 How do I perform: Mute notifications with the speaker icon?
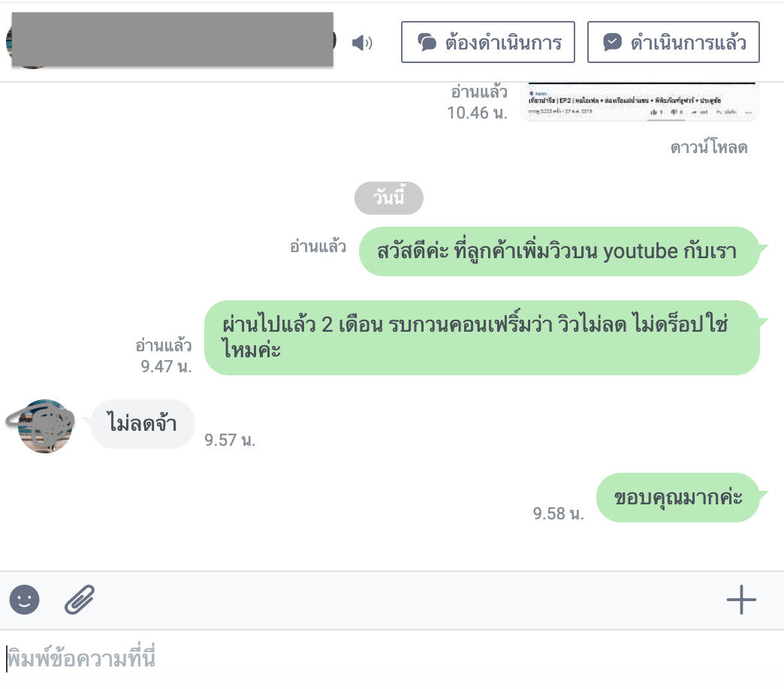click(362, 43)
